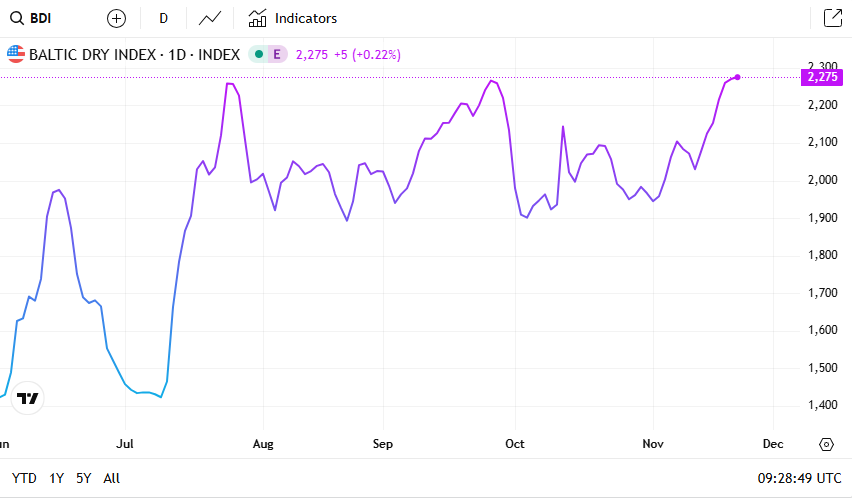Viewport: 852px width, 498px height.
Task: Click the Indicators chart icon
Action: pos(257,18)
